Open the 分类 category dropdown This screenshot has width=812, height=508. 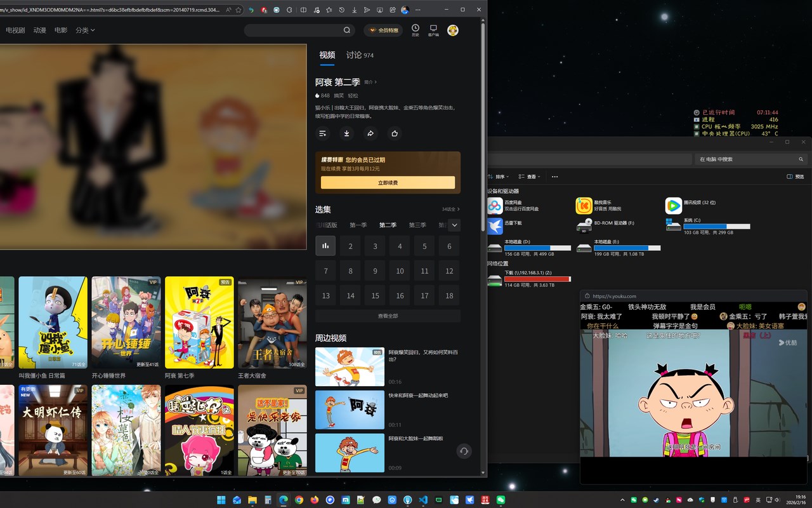[85, 30]
